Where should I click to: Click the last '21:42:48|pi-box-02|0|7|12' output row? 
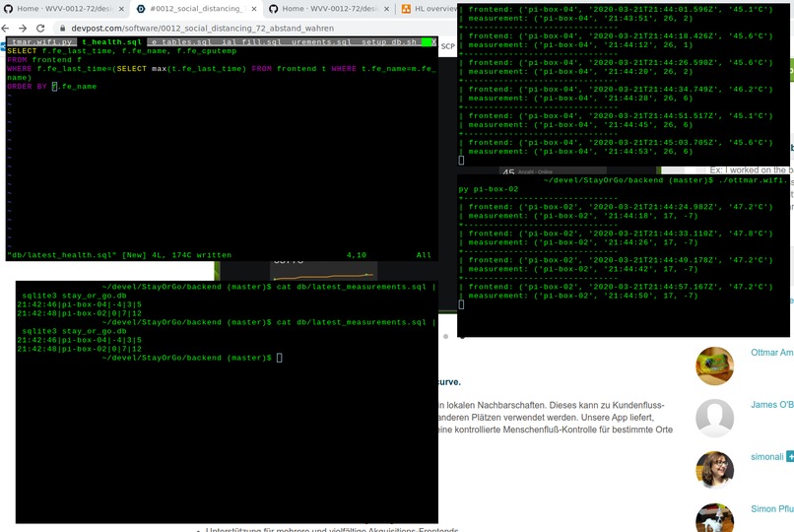coord(80,349)
